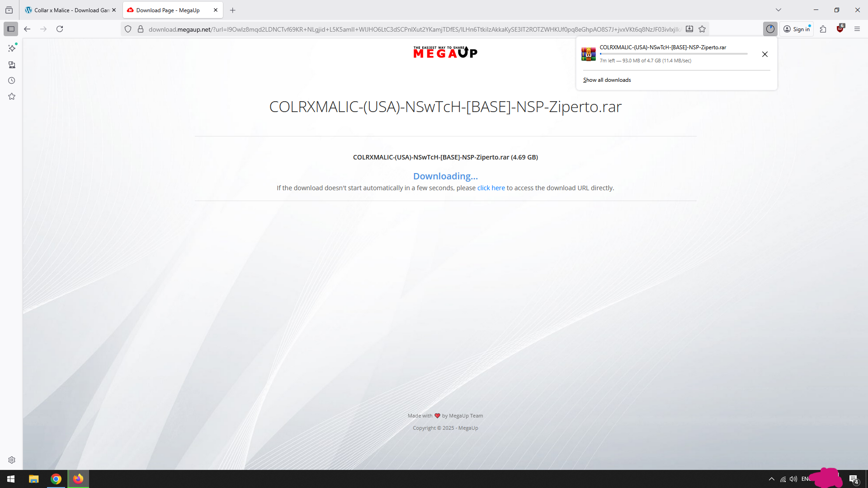Toggle the sidebar visibility button
Image resolution: width=868 pixels, height=488 pixels.
point(11,29)
